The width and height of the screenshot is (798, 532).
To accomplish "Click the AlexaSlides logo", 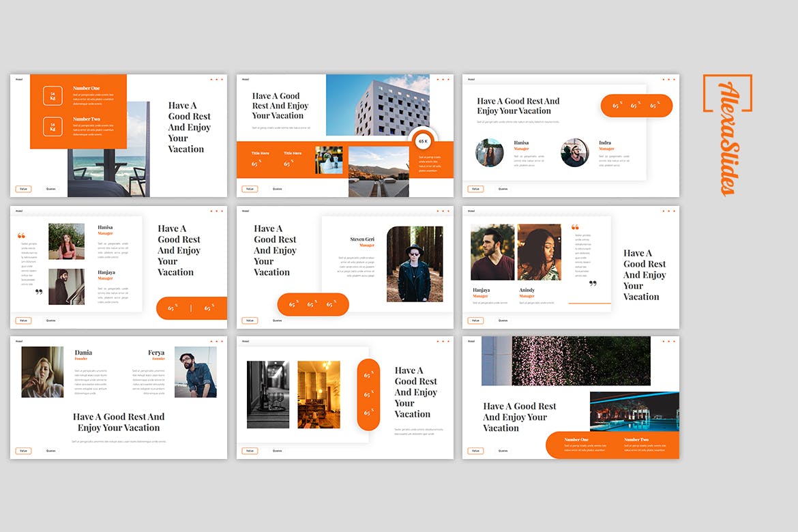I will [727, 134].
